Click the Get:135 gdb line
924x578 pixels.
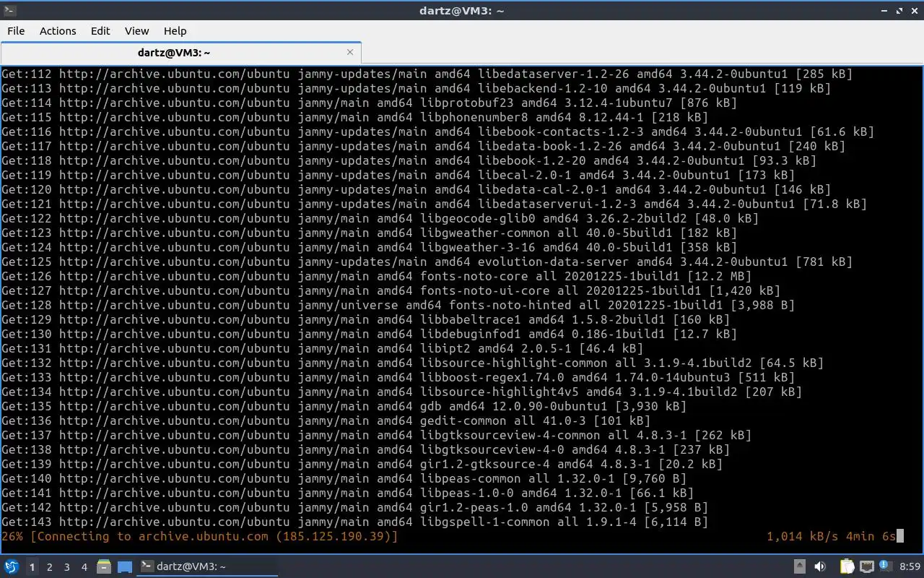pos(344,406)
